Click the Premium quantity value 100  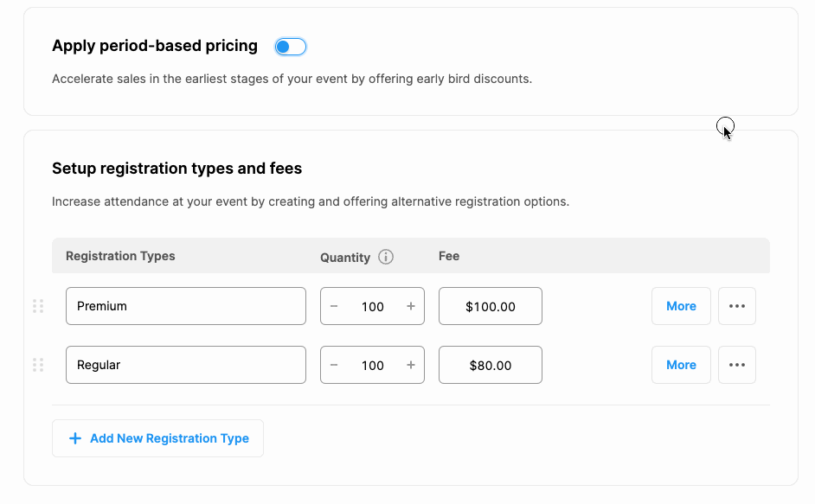coord(373,306)
